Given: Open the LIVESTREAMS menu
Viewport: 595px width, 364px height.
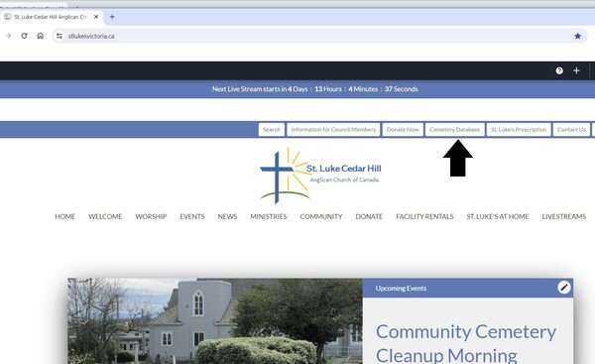Looking at the screenshot, I should coord(564,216).
